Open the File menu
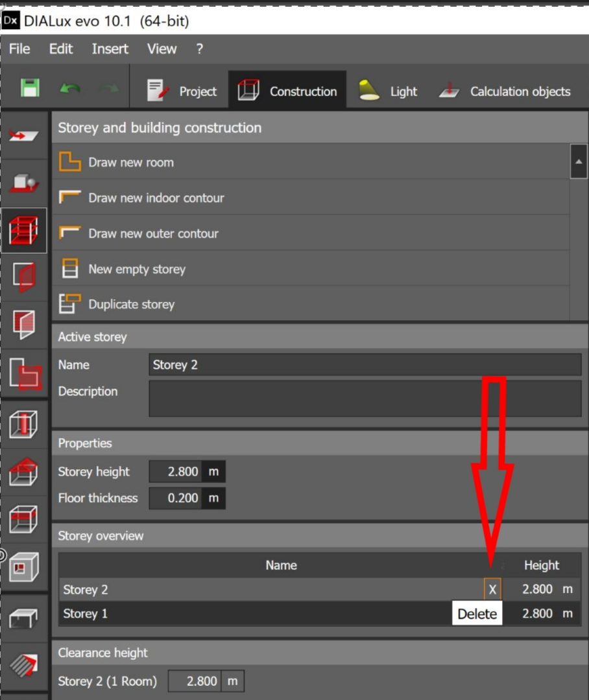This screenshot has width=589, height=700. point(19,49)
